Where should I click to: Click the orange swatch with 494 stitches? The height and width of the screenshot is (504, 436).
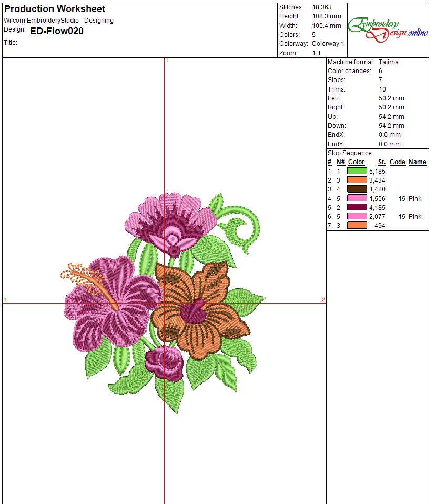tap(357, 225)
